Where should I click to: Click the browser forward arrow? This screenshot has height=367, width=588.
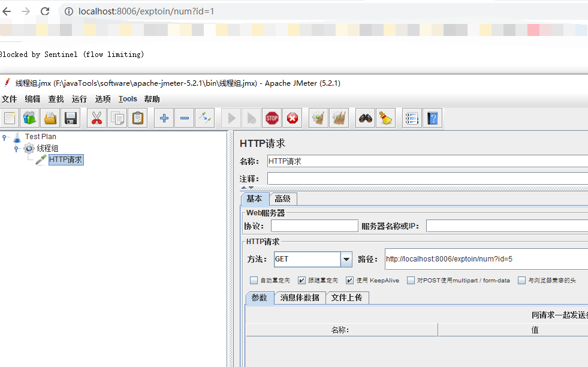26,11
